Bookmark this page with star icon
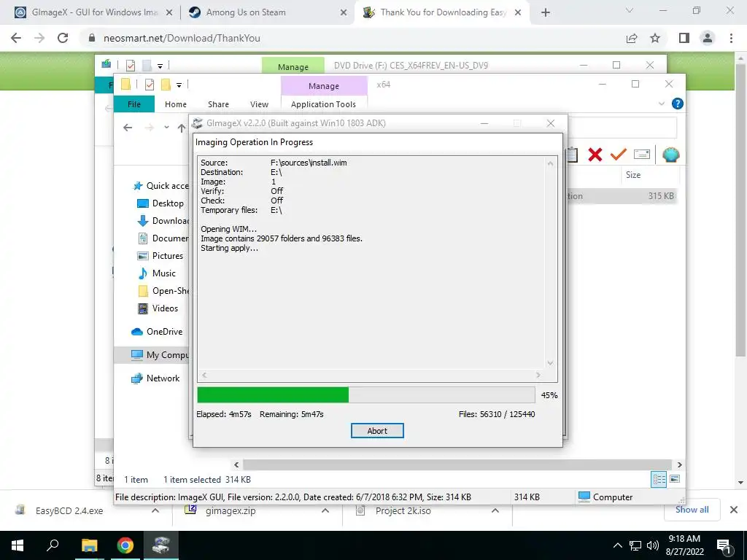This screenshot has width=747, height=560. [x=655, y=38]
